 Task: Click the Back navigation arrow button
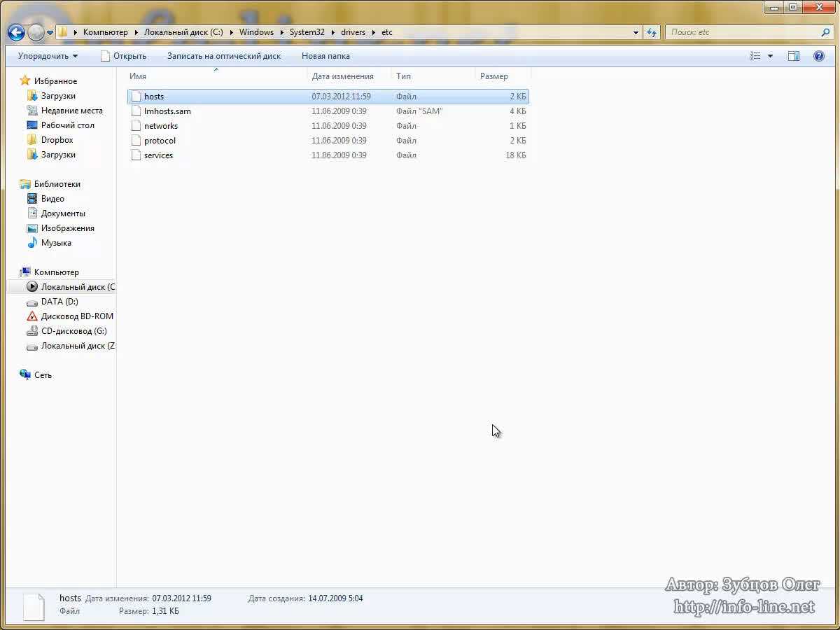point(16,32)
